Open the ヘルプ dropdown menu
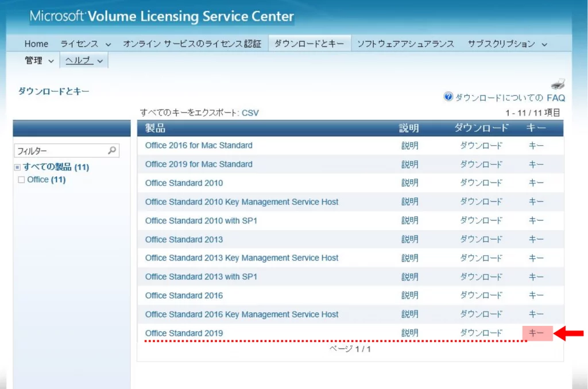Viewport: 588px width, 389px height. [x=84, y=60]
